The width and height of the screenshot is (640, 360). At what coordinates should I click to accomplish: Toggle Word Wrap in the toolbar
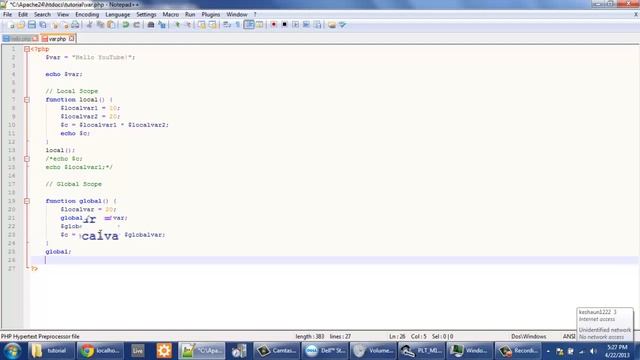(227, 25)
